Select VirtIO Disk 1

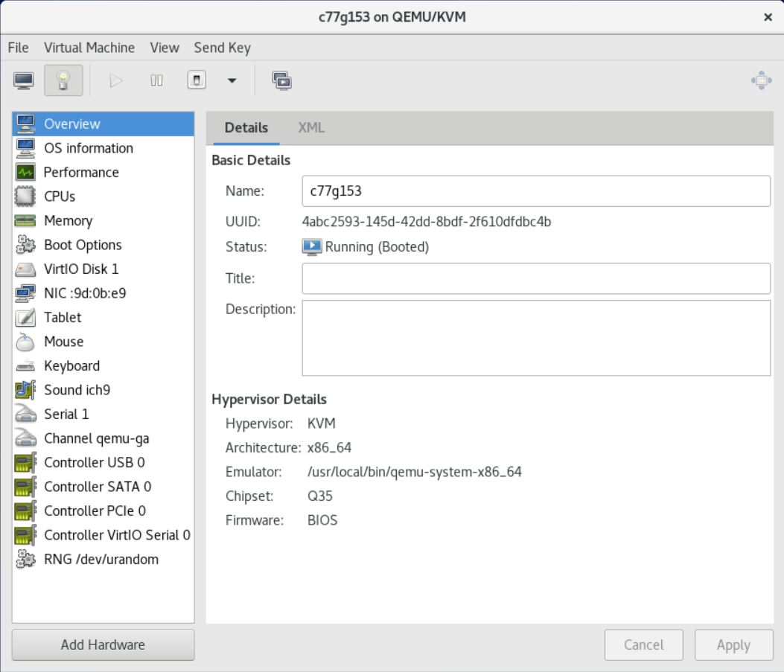pos(103,269)
